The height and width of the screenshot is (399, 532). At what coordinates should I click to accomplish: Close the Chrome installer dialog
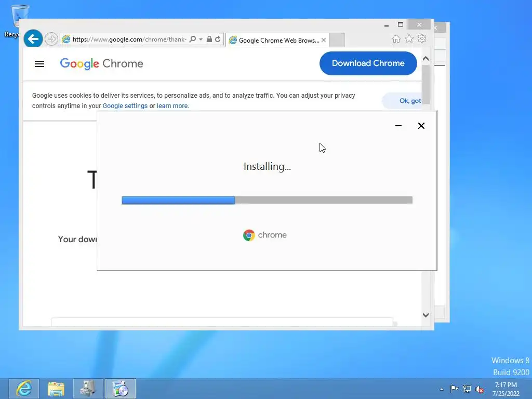click(x=421, y=126)
